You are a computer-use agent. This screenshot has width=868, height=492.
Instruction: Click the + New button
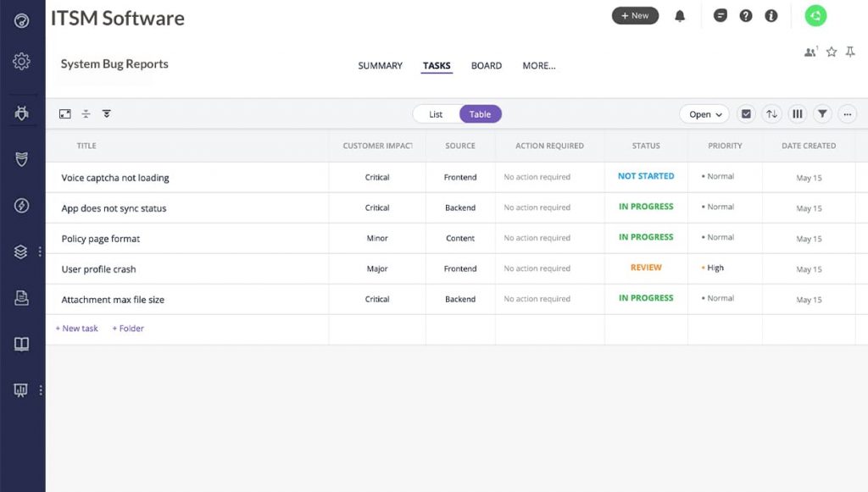pyautogui.click(x=635, y=16)
